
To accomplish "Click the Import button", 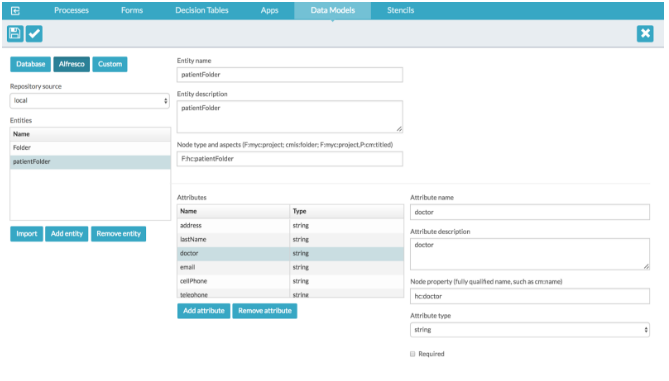I will 26,234.
